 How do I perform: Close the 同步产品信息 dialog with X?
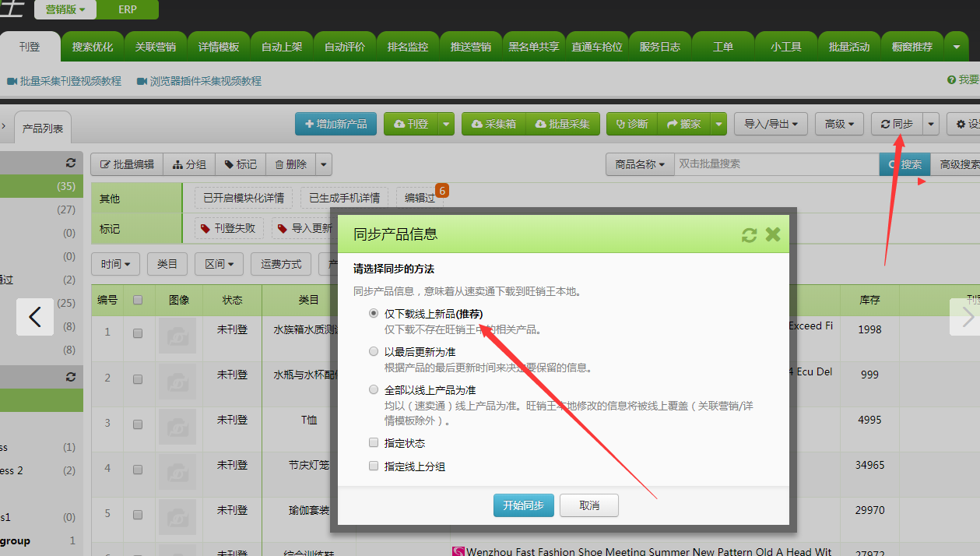(773, 234)
